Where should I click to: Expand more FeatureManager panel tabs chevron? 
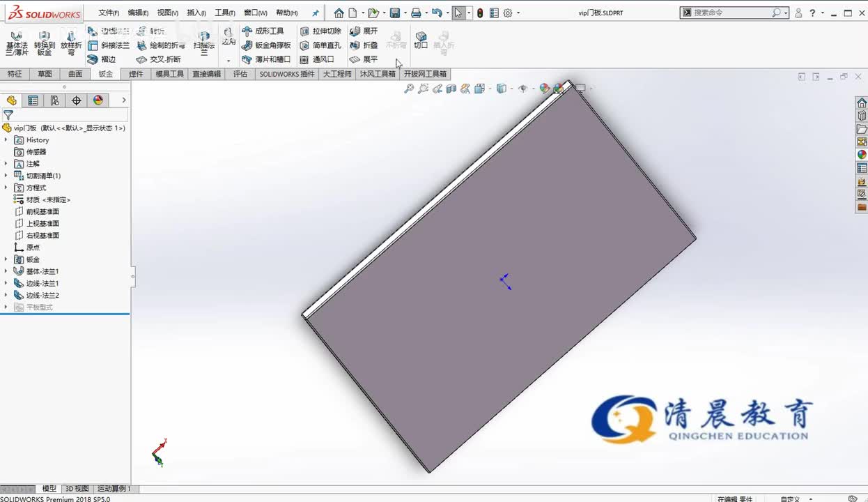(x=124, y=100)
